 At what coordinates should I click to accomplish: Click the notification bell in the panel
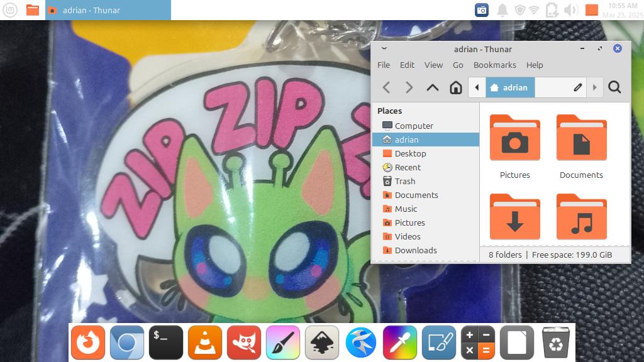(502, 10)
